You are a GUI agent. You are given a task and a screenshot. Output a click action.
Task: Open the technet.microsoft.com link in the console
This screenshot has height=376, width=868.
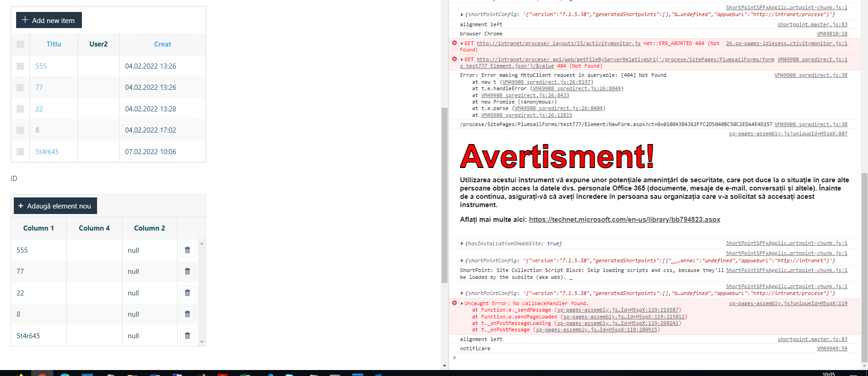pyautogui.click(x=624, y=220)
